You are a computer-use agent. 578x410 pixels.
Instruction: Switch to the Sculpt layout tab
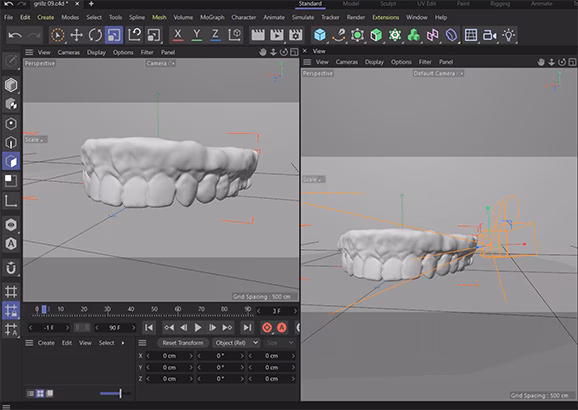[388, 4]
